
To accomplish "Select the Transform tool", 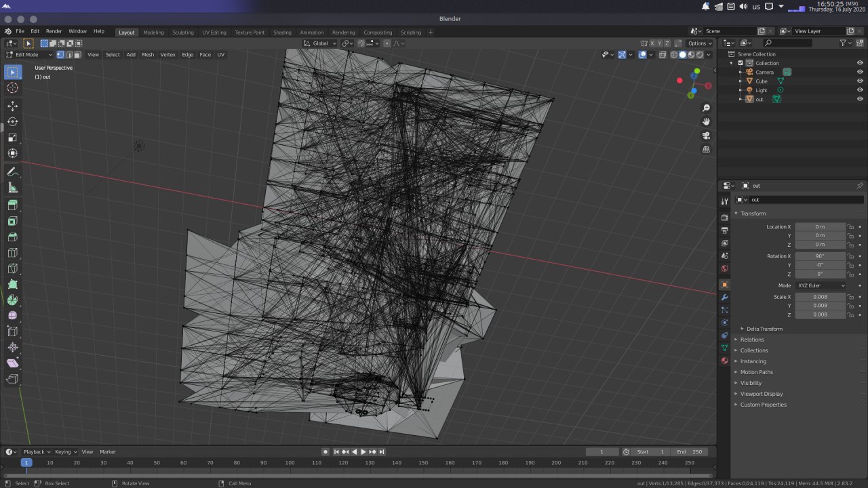I will pos(13,153).
